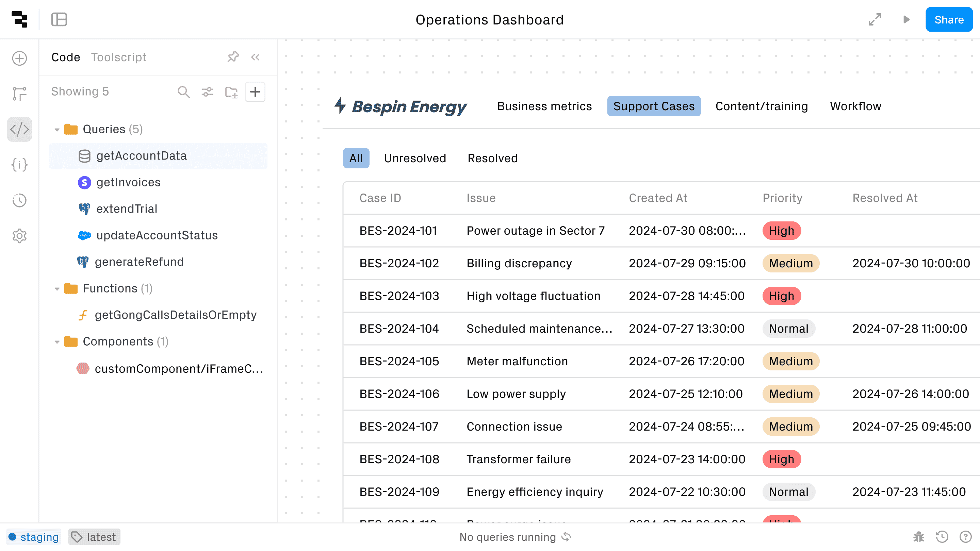
Task: Open the Settings gear sidebar icon
Action: (19, 236)
